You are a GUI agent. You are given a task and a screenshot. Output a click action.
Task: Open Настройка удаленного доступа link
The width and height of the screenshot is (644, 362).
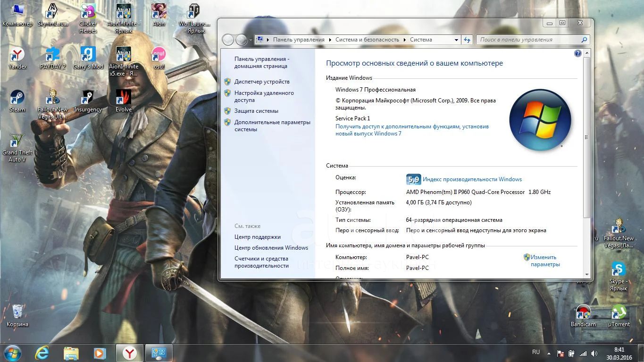pos(264,96)
